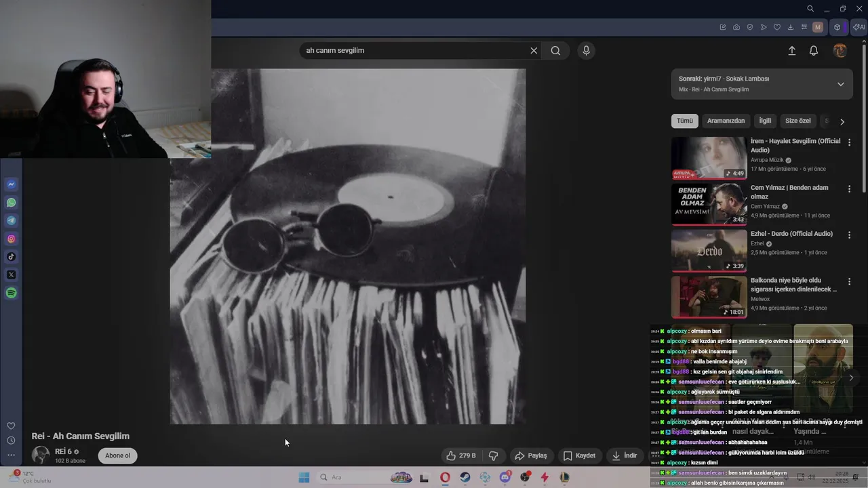Click the Paylaş share button
Screen dimensions: 868x488
pos(531,455)
